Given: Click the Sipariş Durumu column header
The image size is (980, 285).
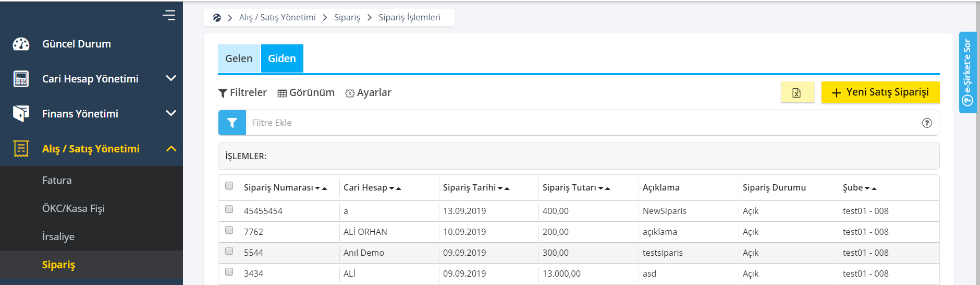Looking at the screenshot, I should (x=774, y=187).
